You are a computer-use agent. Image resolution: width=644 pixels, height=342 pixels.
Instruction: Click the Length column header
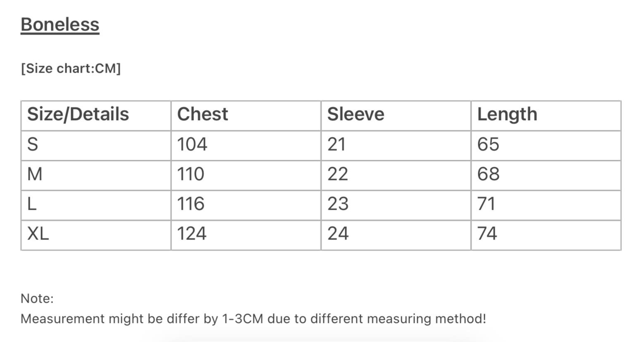(x=546, y=116)
